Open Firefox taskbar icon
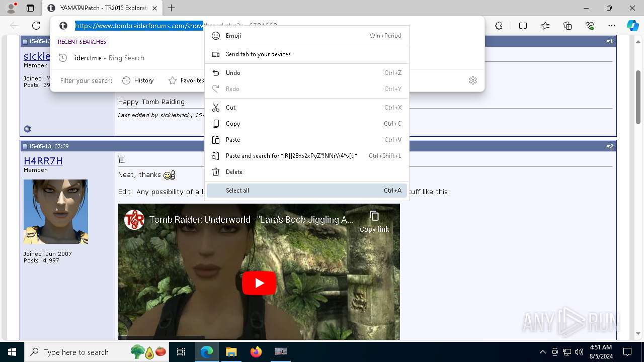644x362 pixels. coord(256,352)
